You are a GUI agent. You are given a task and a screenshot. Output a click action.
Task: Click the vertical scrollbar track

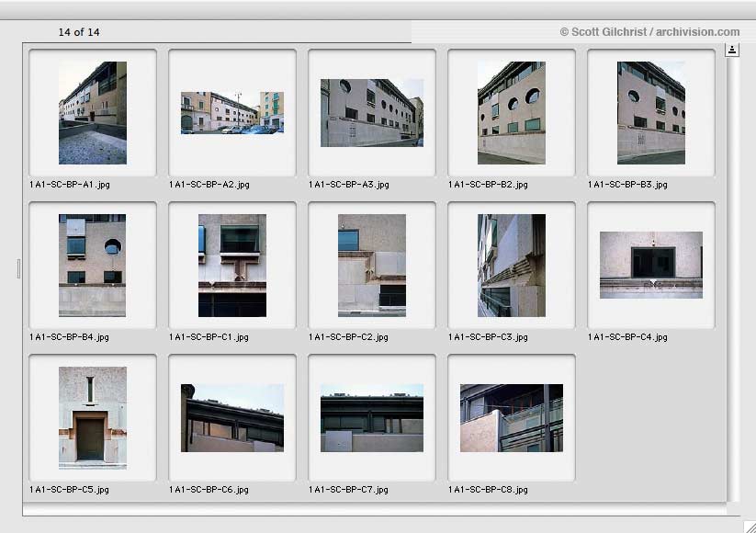pyautogui.click(x=732, y=279)
